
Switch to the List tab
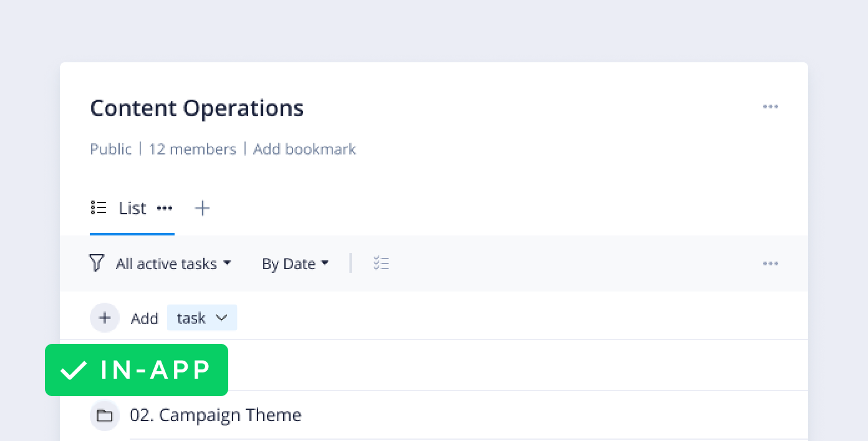[x=132, y=208]
